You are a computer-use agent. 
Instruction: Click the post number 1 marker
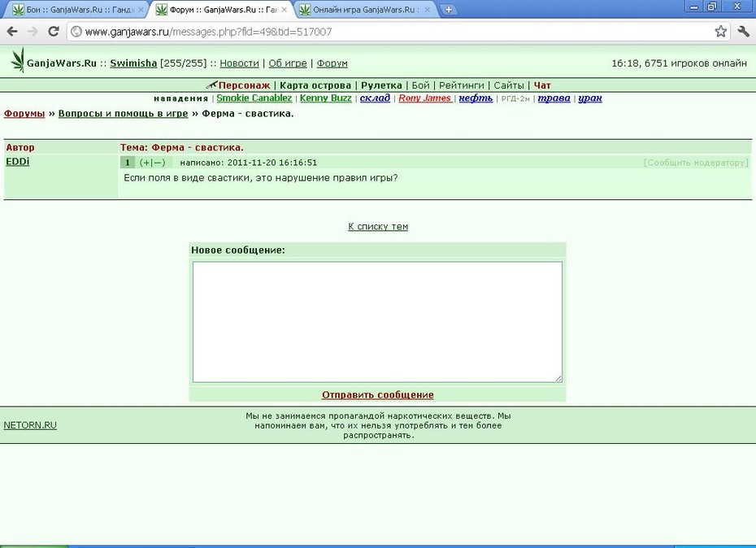128,163
